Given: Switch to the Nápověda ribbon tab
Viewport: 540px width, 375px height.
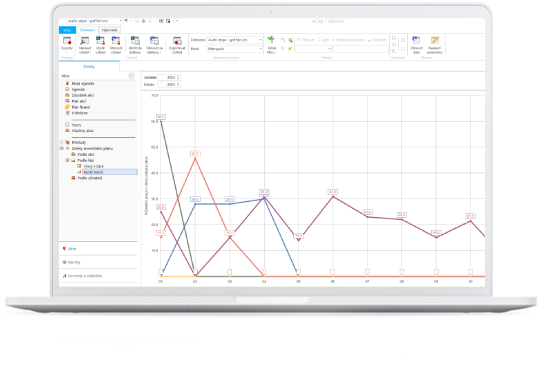Looking at the screenshot, I should 110,30.
